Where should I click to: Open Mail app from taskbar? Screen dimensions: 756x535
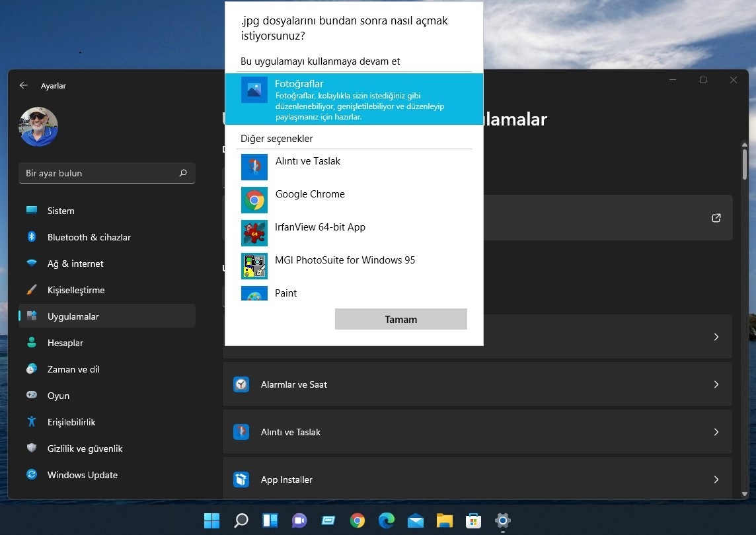point(416,520)
